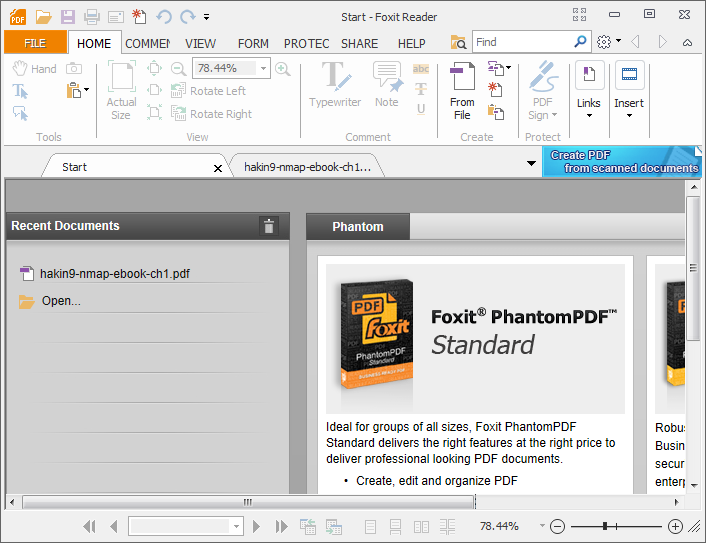The width and height of the screenshot is (706, 543).
Task: Click the Highlight abc icon
Action: click(421, 68)
